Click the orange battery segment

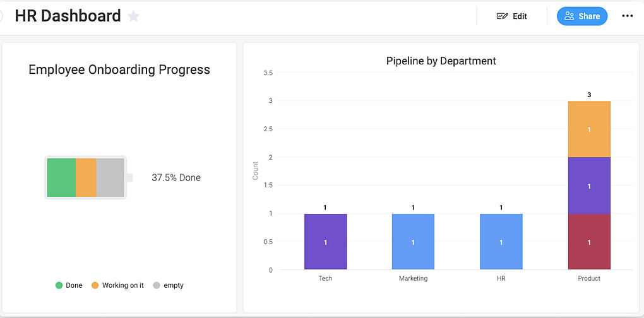[x=86, y=178]
